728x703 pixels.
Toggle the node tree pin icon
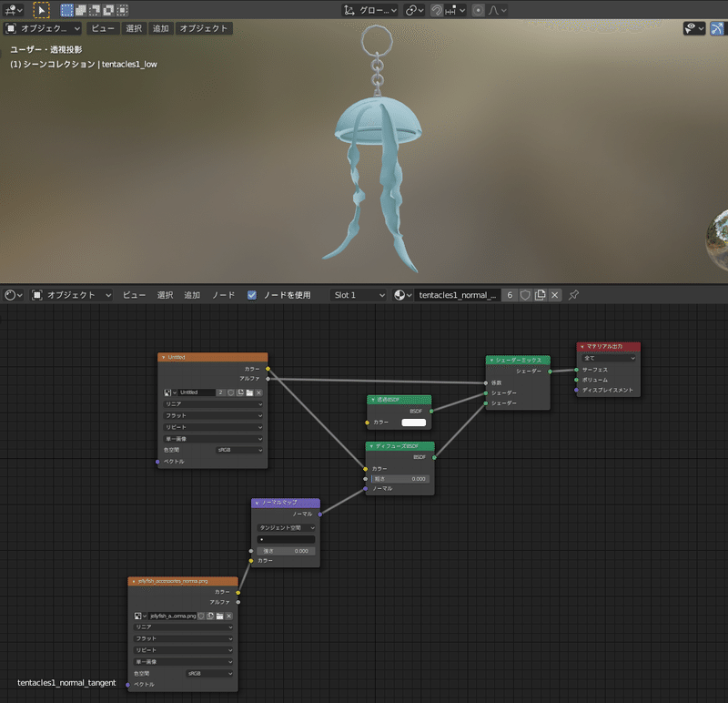point(574,295)
